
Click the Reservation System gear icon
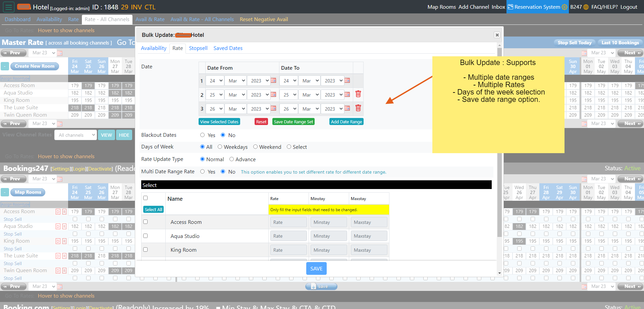tap(565, 7)
